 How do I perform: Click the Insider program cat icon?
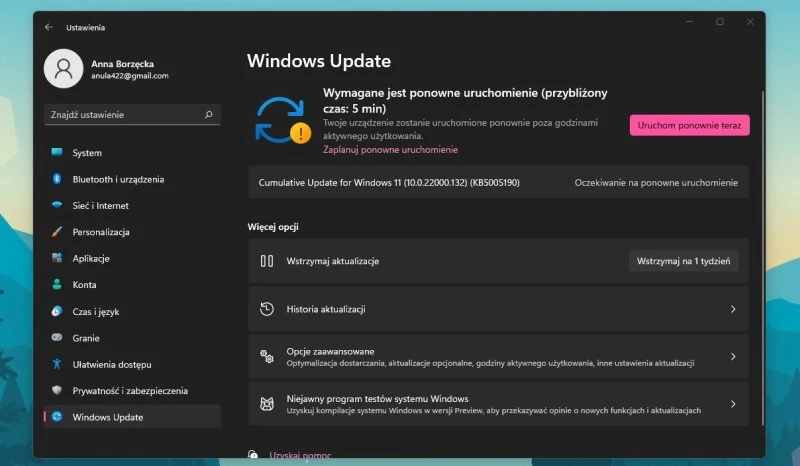click(x=267, y=404)
